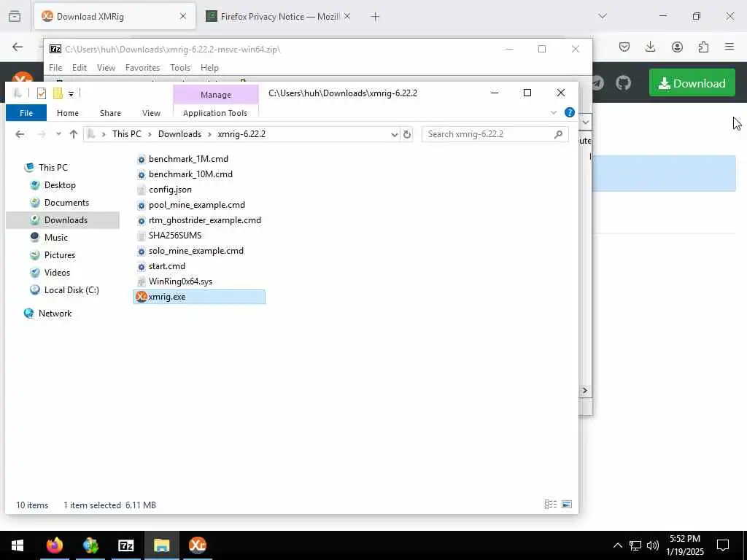Open Windows Start menu
747x560 pixels.
click(18, 545)
